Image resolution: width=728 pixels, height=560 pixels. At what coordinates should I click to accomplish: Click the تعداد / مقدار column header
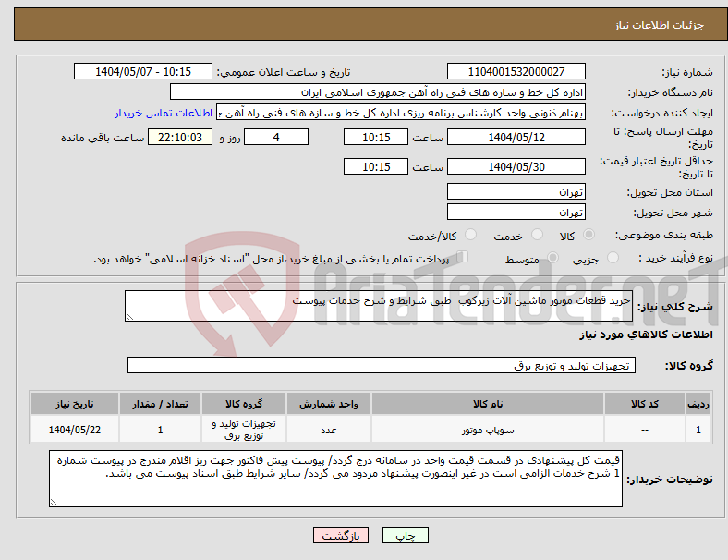(160, 404)
